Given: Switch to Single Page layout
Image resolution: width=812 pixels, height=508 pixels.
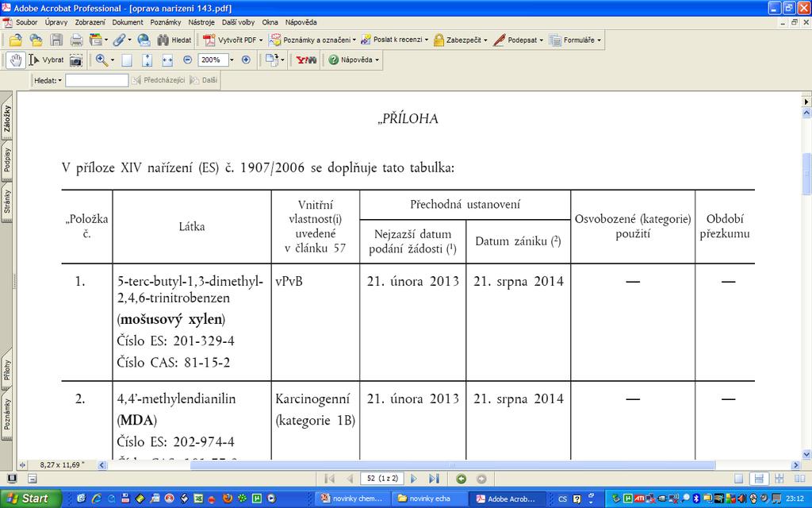Looking at the screenshot, I should click(739, 479).
